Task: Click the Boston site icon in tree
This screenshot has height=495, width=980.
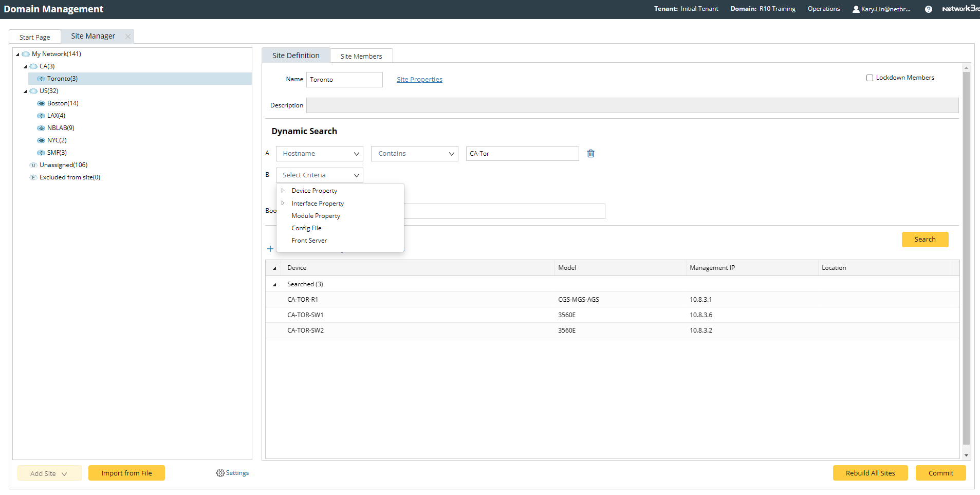Action: pyautogui.click(x=41, y=103)
